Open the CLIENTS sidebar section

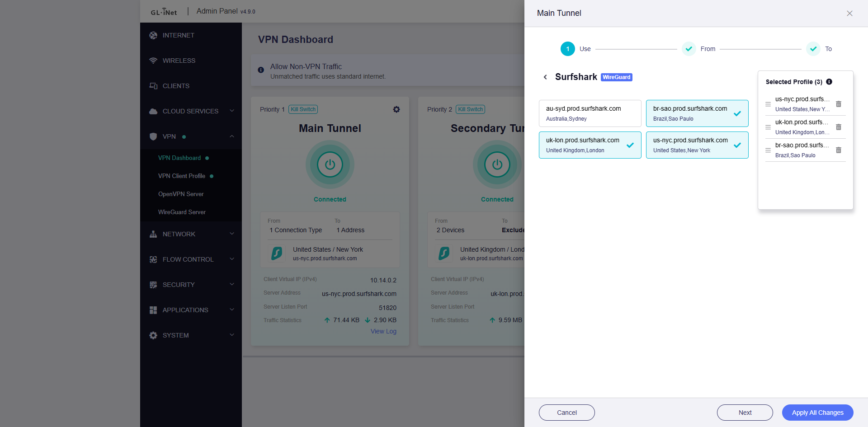pyautogui.click(x=191, y=86)
